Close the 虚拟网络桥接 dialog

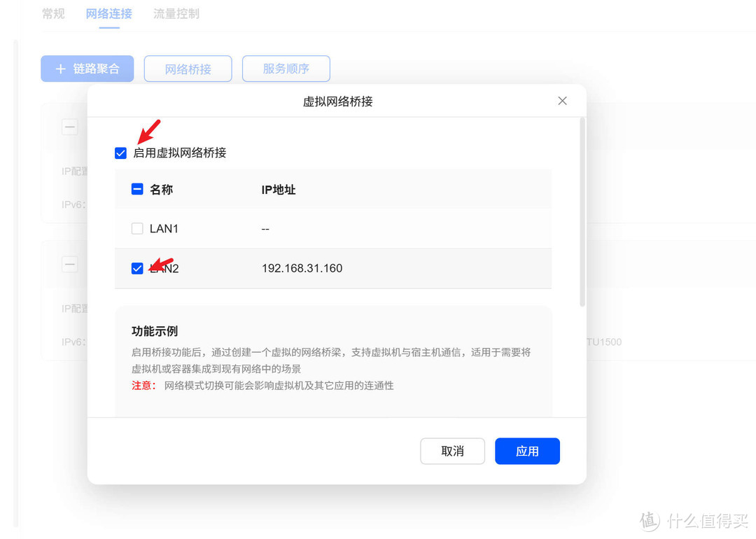point(562,101)
